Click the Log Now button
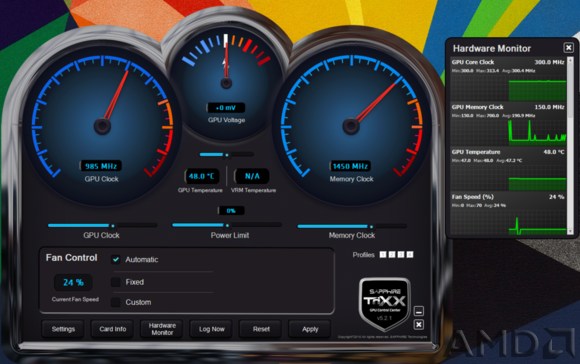Screen dimensions: 580x364 pyautogui.click(x=212, y=329)
